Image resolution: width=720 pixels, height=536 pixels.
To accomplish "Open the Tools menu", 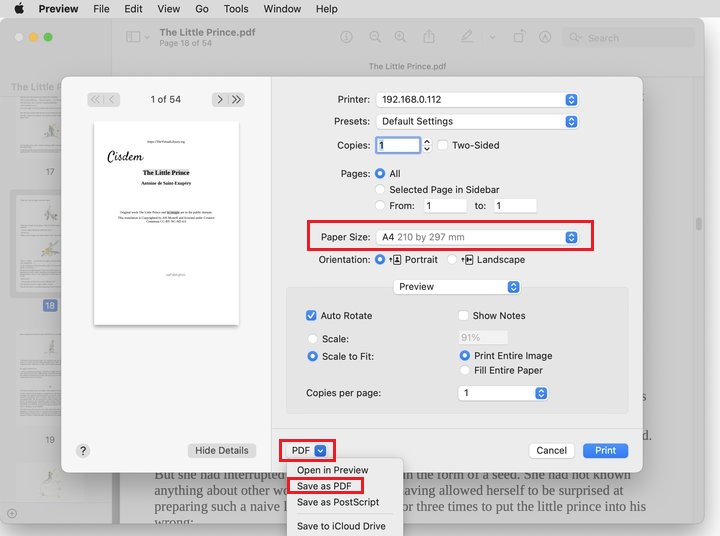I will click(236, 9).
